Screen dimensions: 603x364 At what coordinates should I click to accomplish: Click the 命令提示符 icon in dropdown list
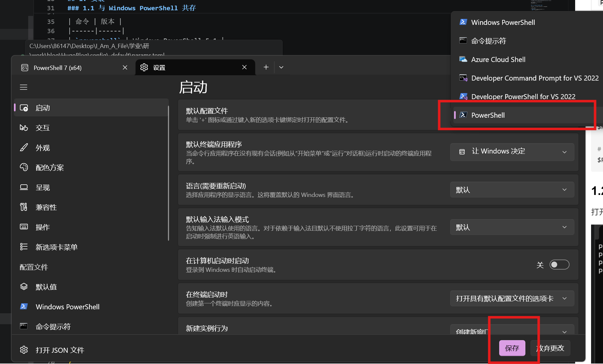(463, 40)
